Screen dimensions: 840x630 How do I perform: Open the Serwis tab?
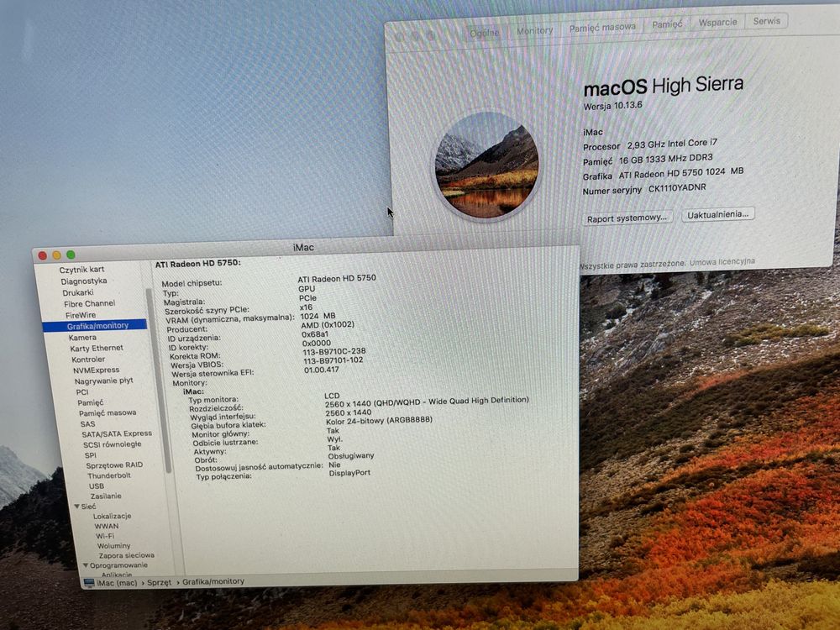click(767, 21)
